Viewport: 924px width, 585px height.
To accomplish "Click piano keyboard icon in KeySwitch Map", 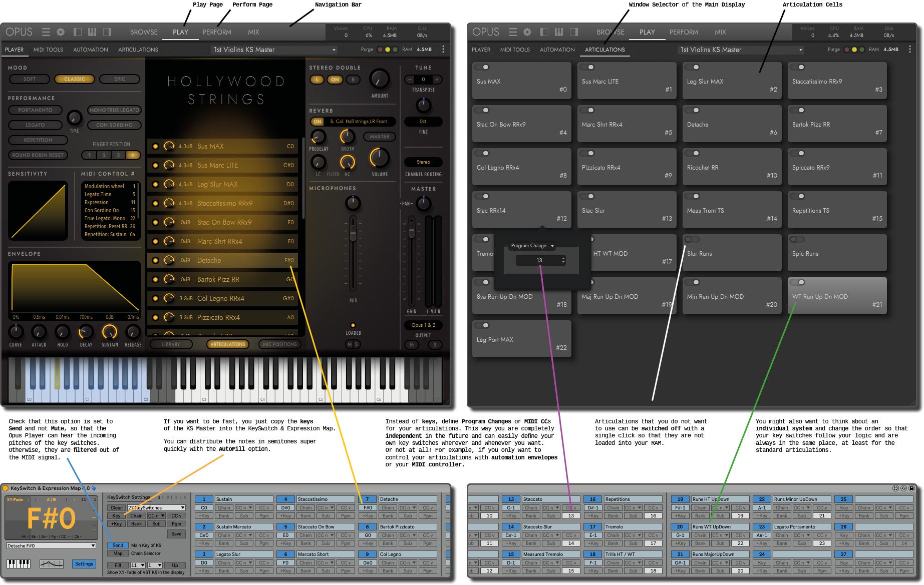I will coord(19,564).
